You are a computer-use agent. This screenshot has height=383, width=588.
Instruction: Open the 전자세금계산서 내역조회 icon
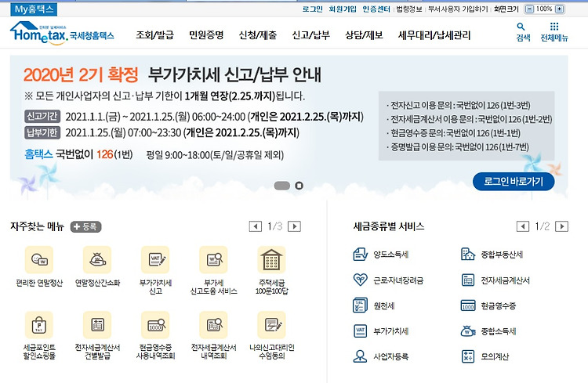pos(213,325)
